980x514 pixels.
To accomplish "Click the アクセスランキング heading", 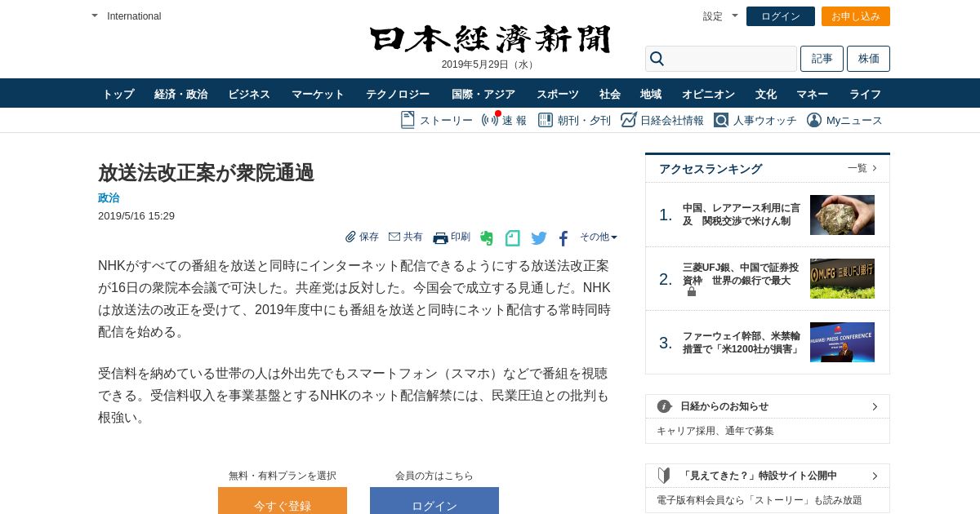I will tap(710, 169).
